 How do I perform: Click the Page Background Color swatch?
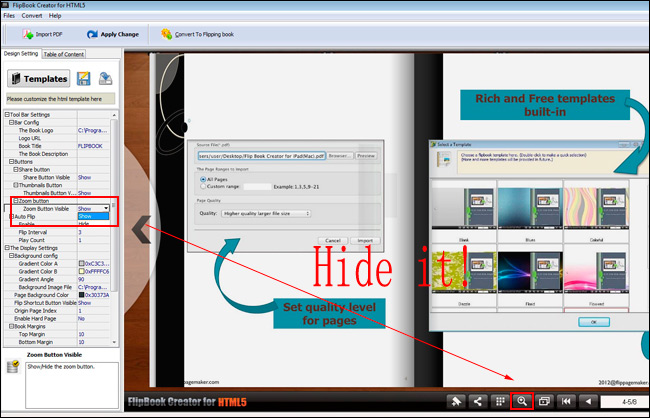(x=82, y=295)
